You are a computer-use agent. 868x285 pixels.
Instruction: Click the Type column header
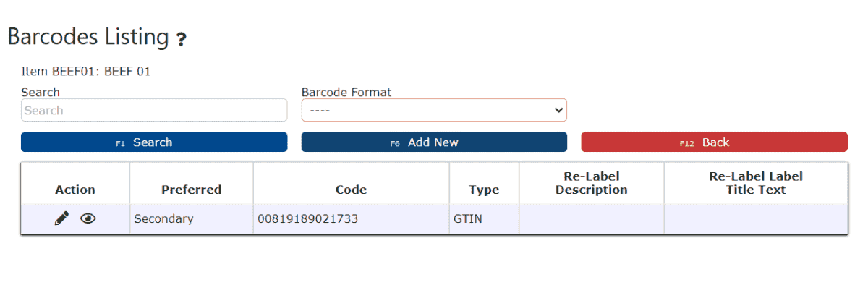pos(484,190)
